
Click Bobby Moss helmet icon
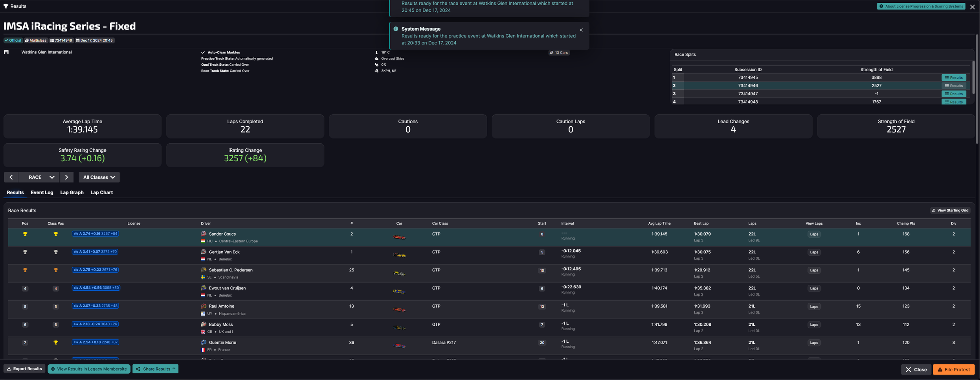coord(204,324)
